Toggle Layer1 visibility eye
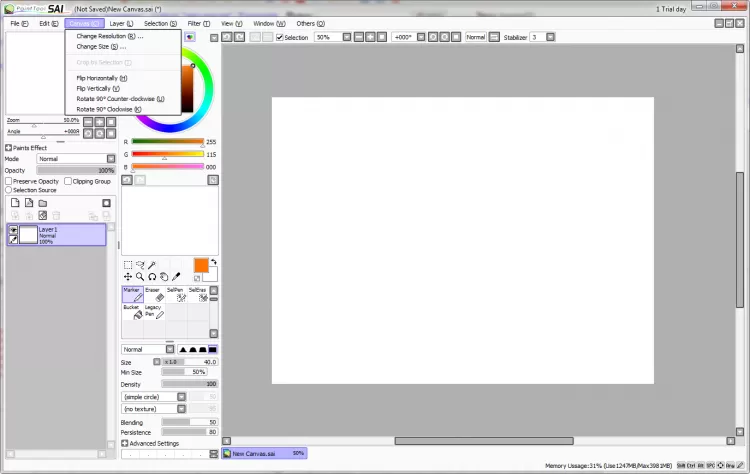This screenshot has width=750, height=474. coord(13,230)
